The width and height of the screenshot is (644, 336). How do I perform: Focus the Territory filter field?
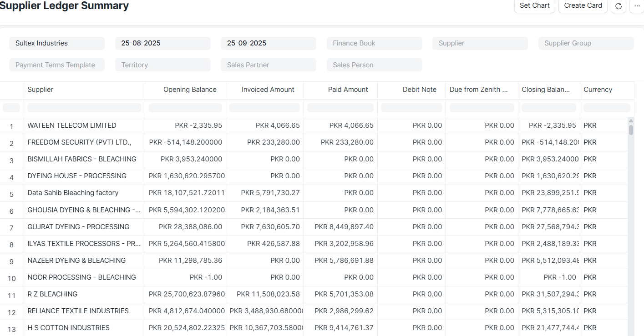tap(163, 65)
